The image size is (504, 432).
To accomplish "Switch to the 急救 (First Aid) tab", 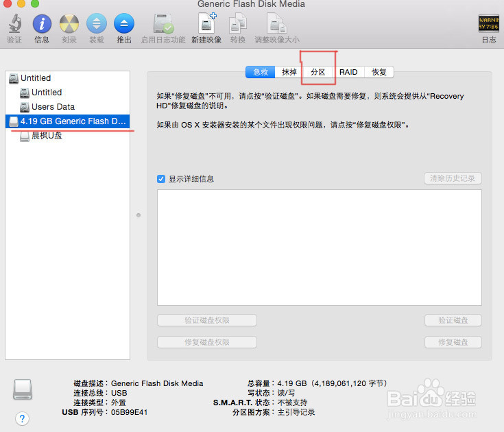I will (261, 72).
